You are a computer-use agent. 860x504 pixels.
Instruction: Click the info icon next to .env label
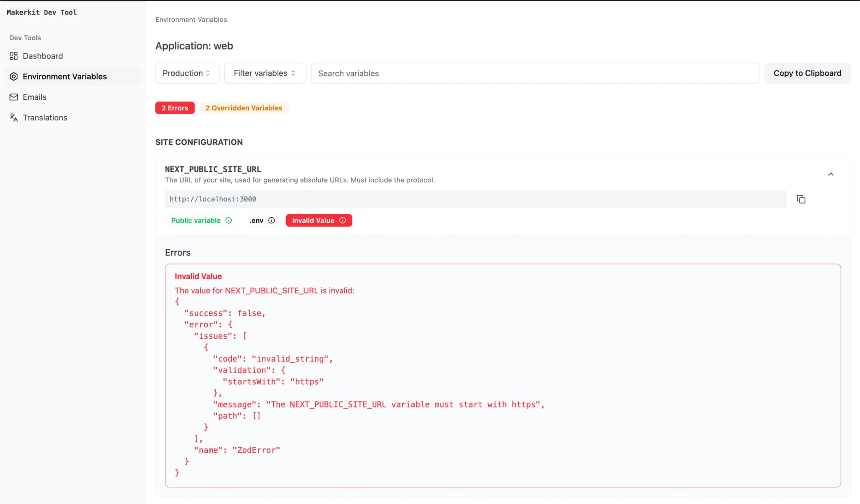272,220
